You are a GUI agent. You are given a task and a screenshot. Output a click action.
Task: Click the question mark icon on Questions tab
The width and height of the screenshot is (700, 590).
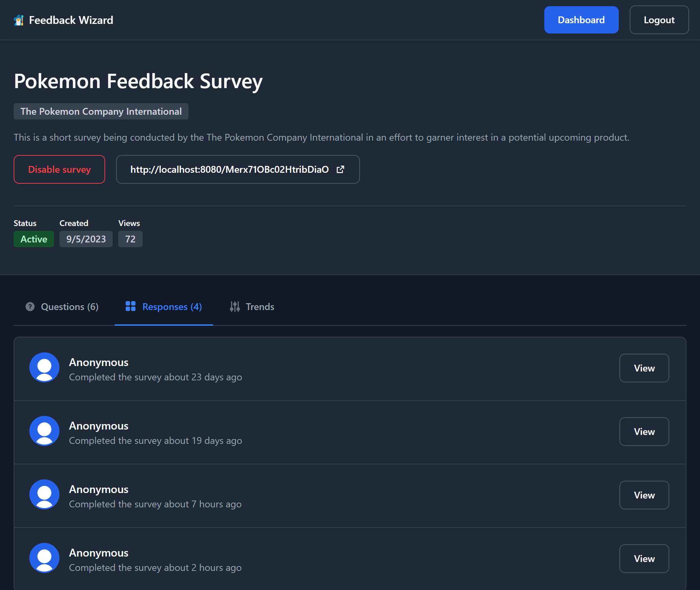coord(30,307)
